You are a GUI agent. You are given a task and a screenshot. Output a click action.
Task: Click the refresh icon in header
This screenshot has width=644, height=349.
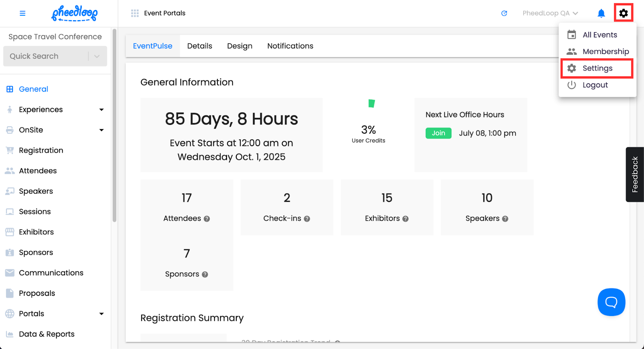[x=504, y=13]
